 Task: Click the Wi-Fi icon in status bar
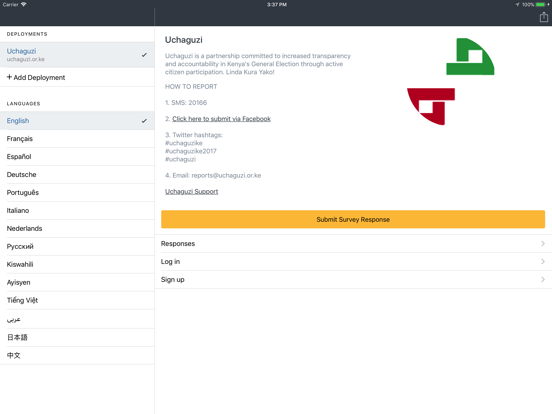[x=24, y=5]
